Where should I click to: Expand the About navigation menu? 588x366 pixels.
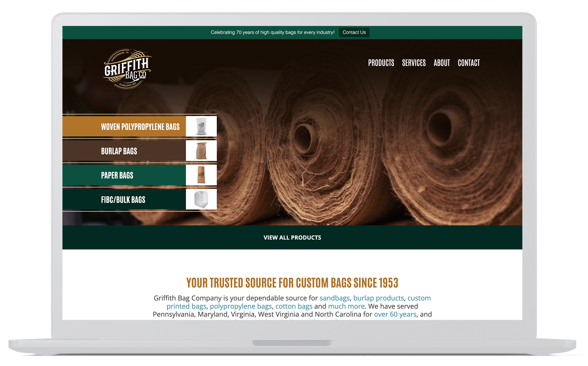[x=442, y=63]
